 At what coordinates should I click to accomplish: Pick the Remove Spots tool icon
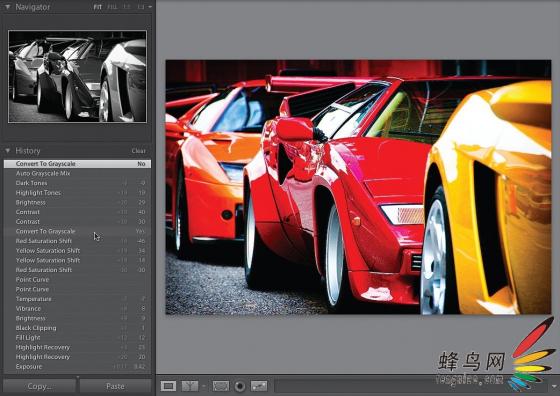(x=259, y=386)
